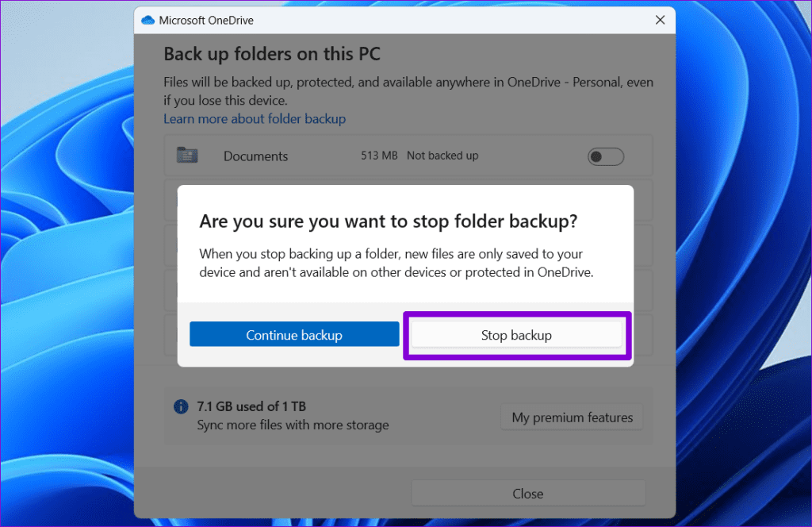Click the Documents folder icon

pos(187,156)
